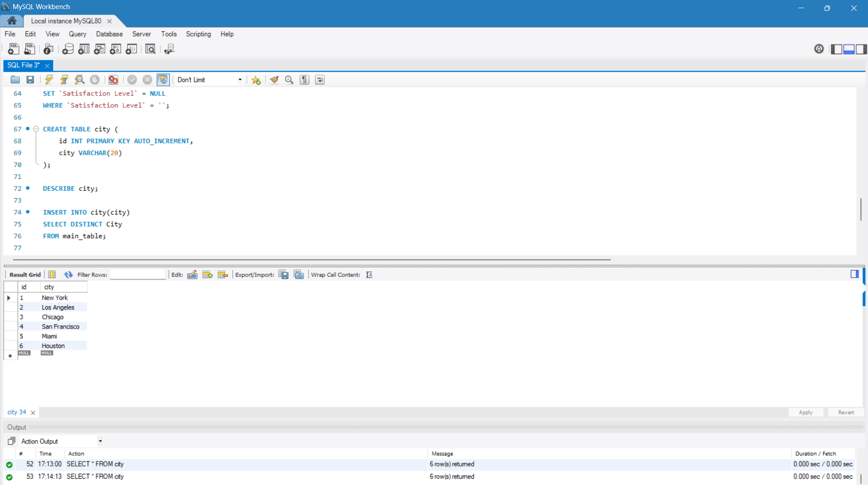
Task: Open the Tools menu
Action: pos(169,34)
